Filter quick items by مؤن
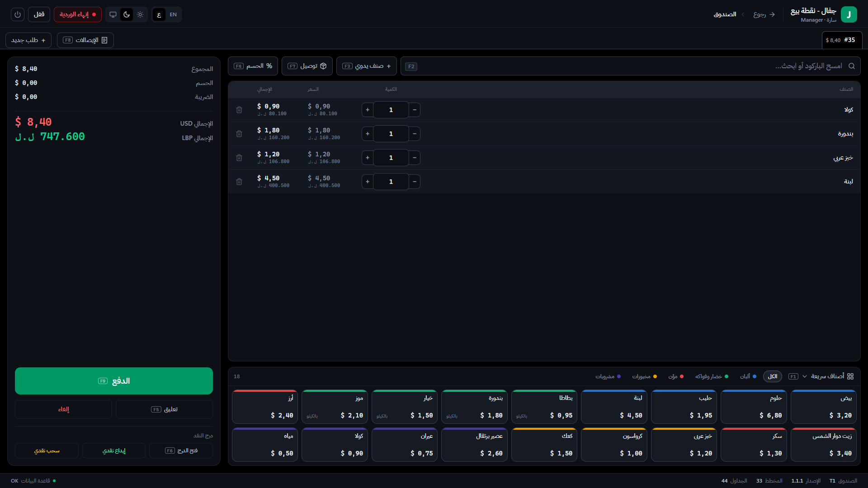This screenshot has height=488, width=868. [676, 376]
